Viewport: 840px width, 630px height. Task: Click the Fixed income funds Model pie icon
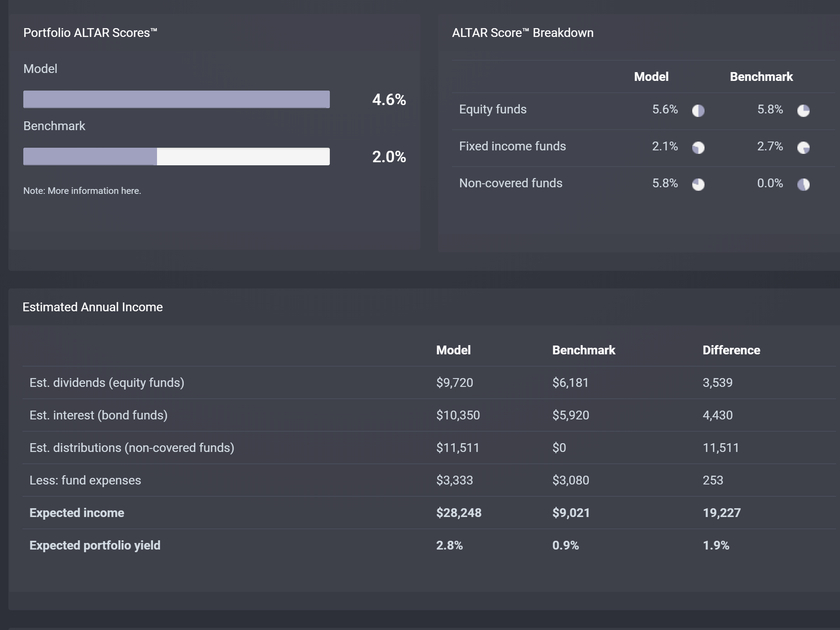point(698,147)
